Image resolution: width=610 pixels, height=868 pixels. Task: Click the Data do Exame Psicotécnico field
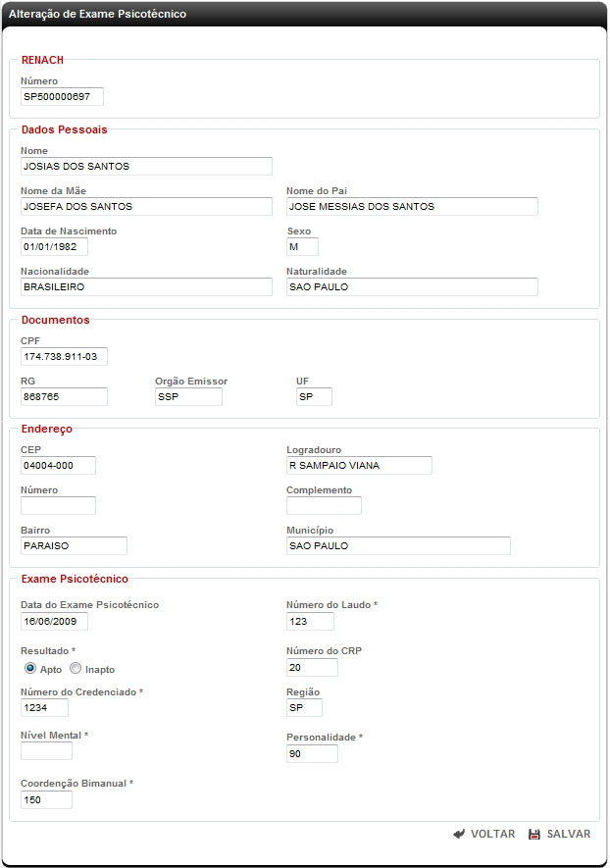[54, 621]
